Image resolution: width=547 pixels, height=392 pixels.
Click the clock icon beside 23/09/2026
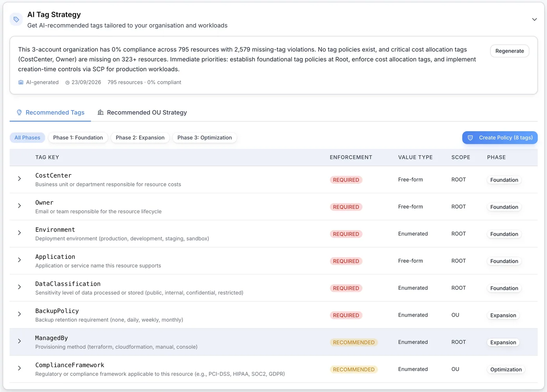(x=67, y=82)
